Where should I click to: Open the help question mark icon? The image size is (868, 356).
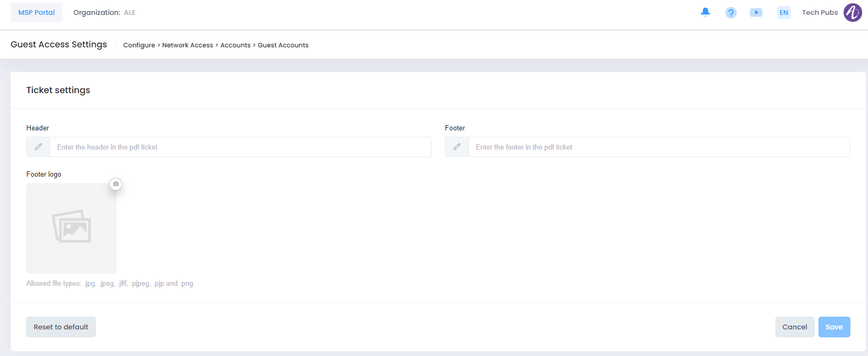click(x=731, y=13)
